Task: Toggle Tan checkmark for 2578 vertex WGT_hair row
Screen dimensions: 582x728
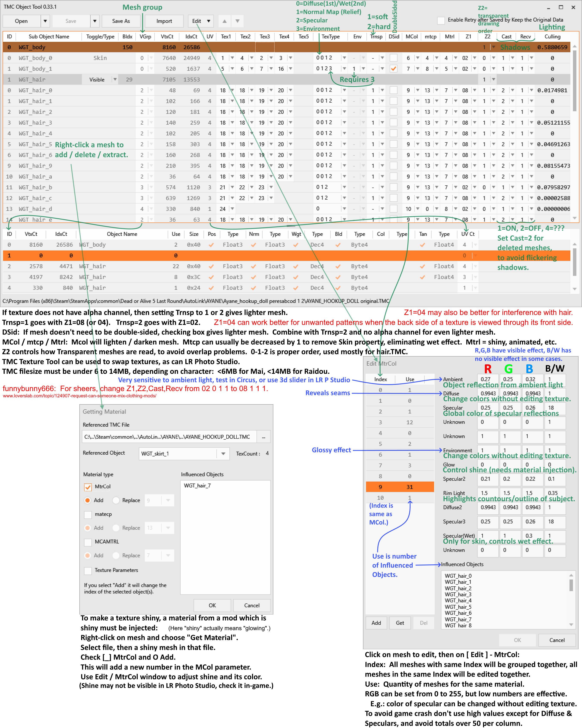Action: tap(422, 266)
